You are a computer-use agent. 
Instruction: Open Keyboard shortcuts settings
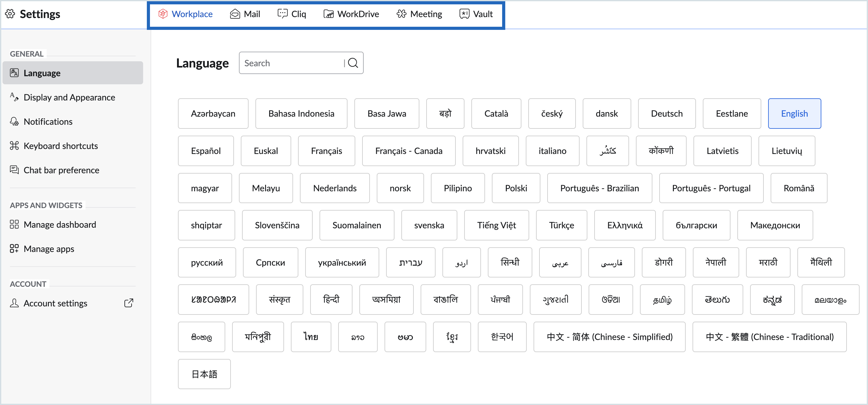[x=73, y=146]
